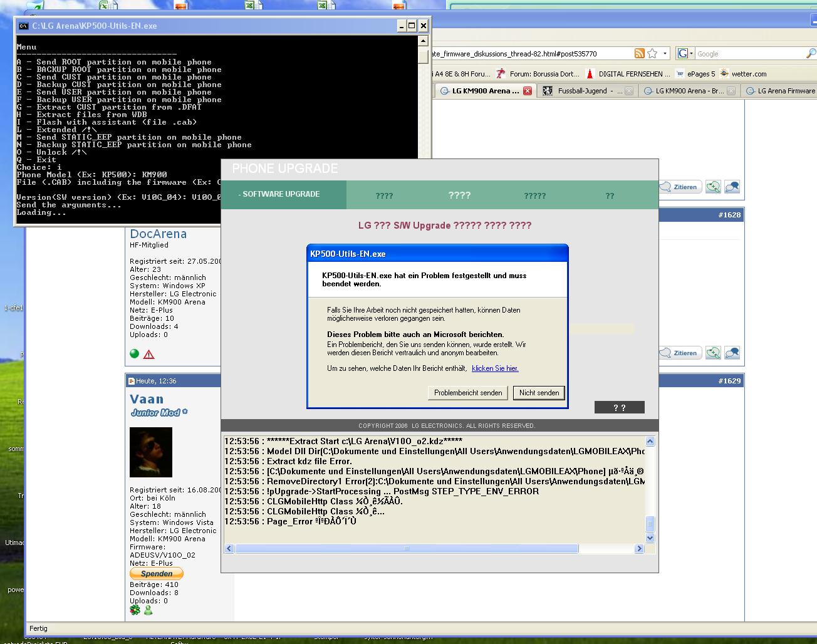Screen dimensions: 817x644
Task: Click Vaan's ICQ flower icon
Action: [x=135, y=610]
